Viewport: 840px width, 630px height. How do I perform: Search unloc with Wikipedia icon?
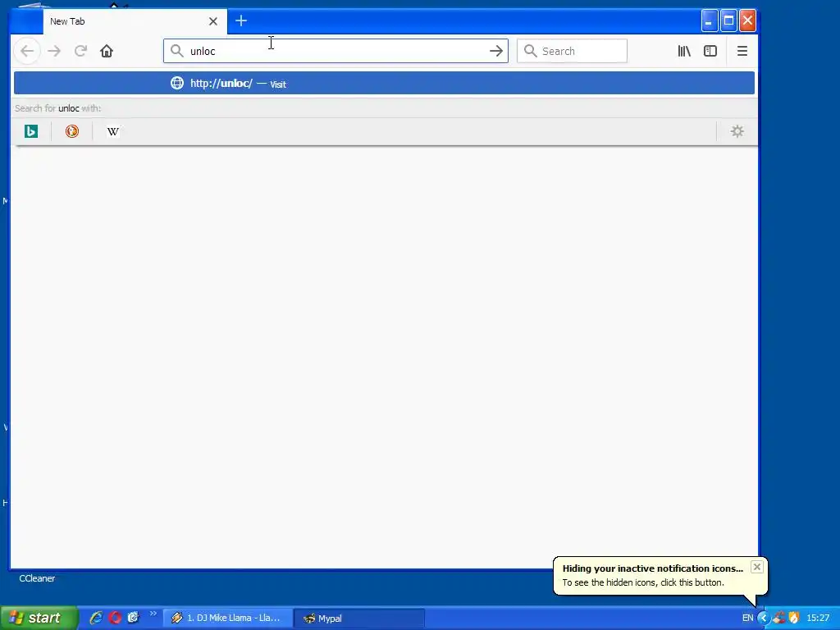pyautogui.click(x=113, y=131)
